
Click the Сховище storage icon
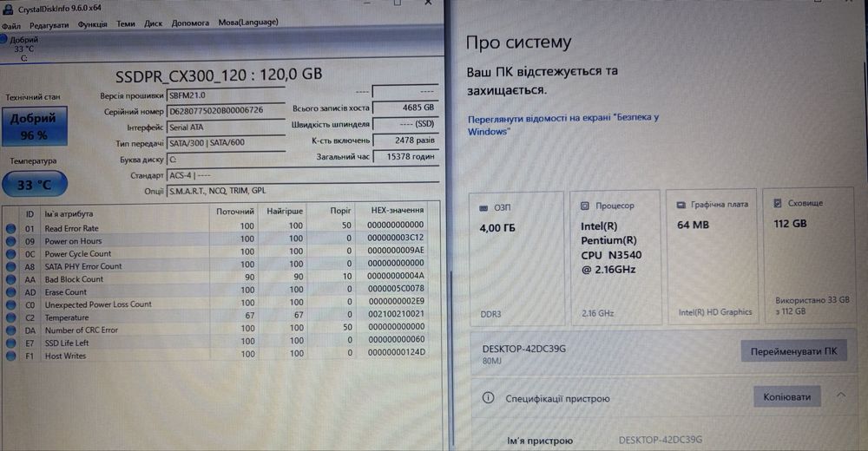[x=777, y=203]
